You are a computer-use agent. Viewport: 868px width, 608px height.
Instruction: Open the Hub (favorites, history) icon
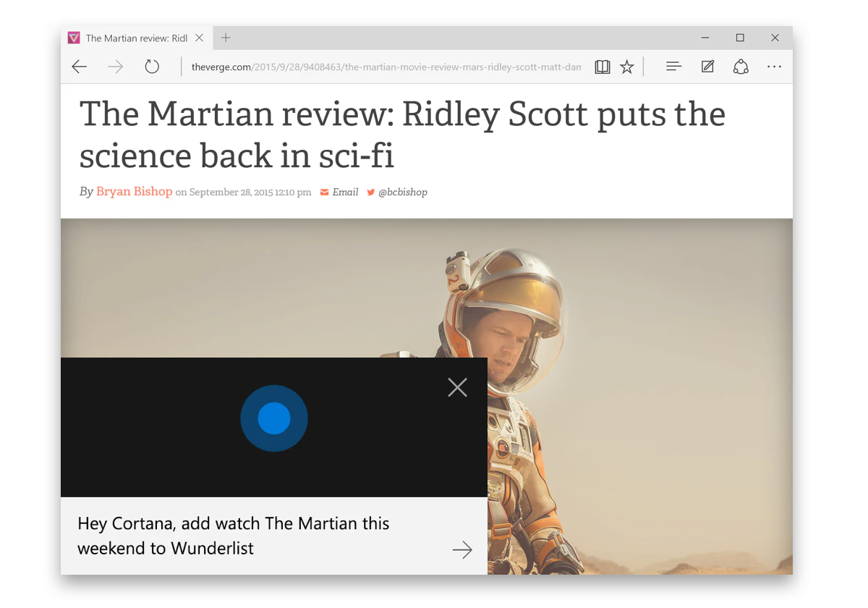tap(673, 67)
